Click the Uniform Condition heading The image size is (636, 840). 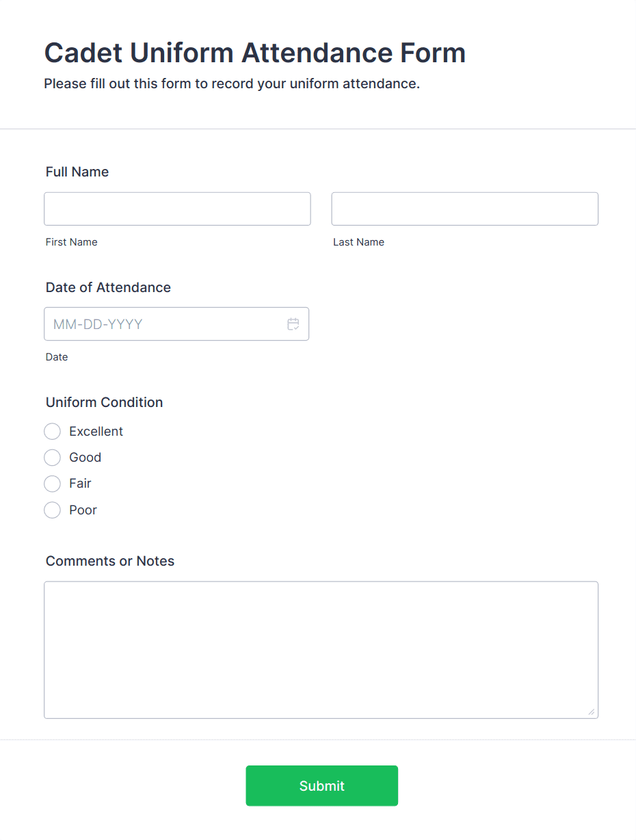(104, 402)
